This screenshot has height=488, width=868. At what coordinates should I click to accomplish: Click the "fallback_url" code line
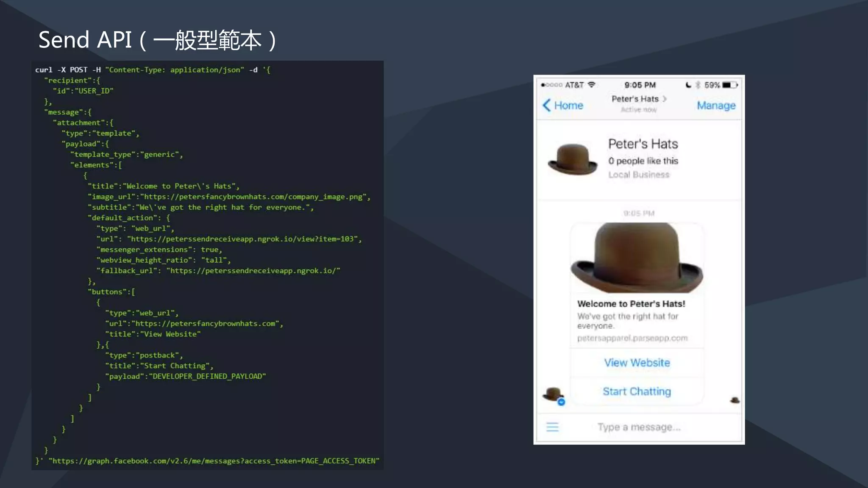point(218,271)
